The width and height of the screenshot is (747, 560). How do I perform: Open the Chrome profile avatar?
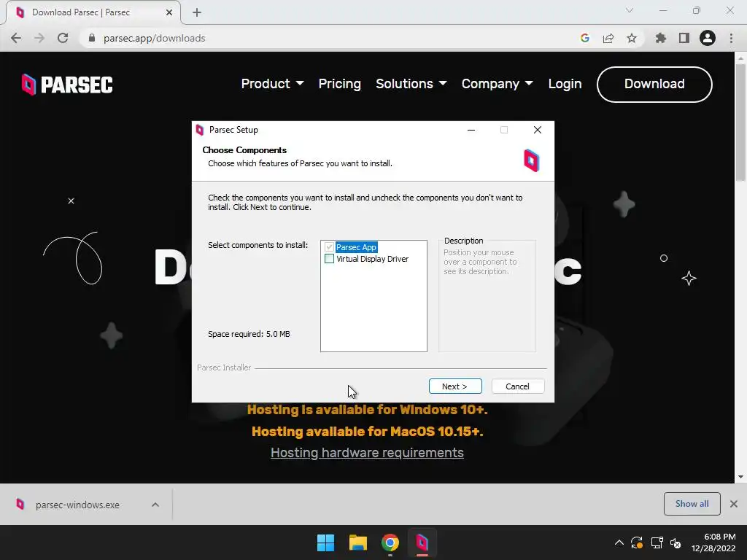tap(708, 38)
